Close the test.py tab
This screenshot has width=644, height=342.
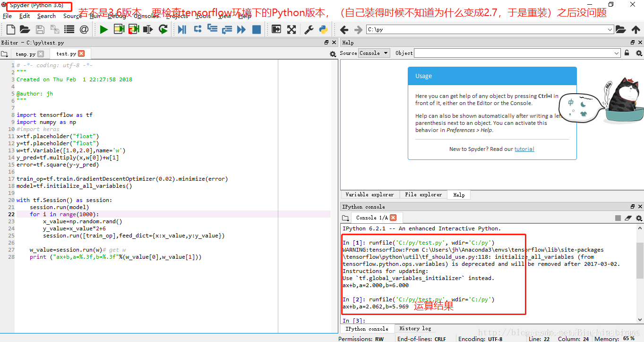(x=81, y=53)
